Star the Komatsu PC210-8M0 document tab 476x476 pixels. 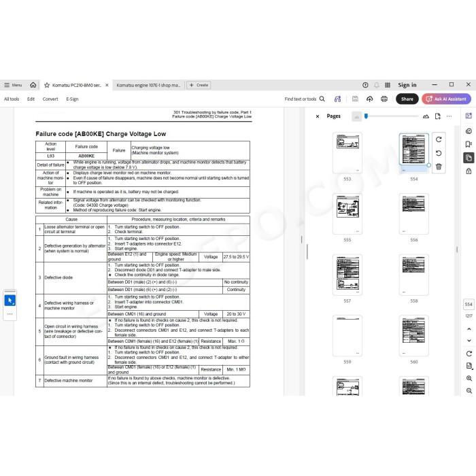coord(47,85)
